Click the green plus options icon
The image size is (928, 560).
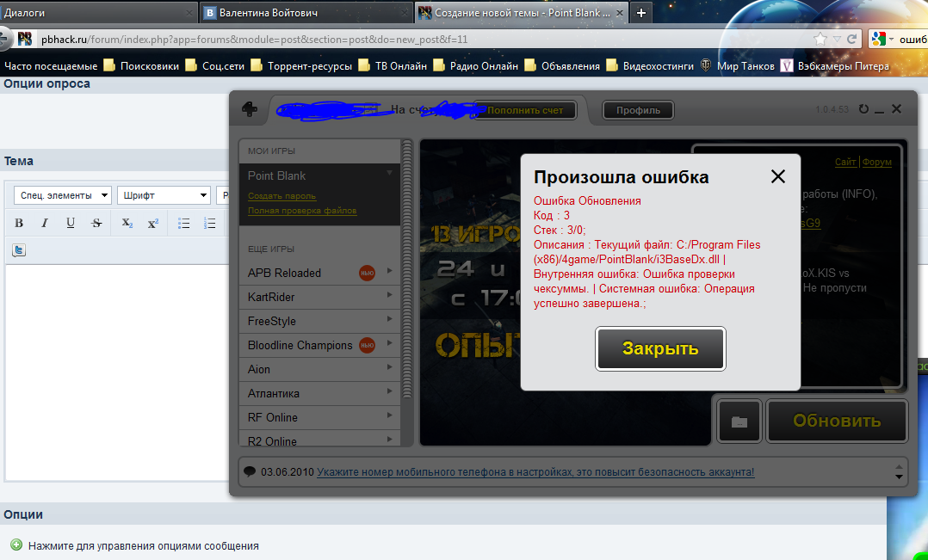pos(16,545)
